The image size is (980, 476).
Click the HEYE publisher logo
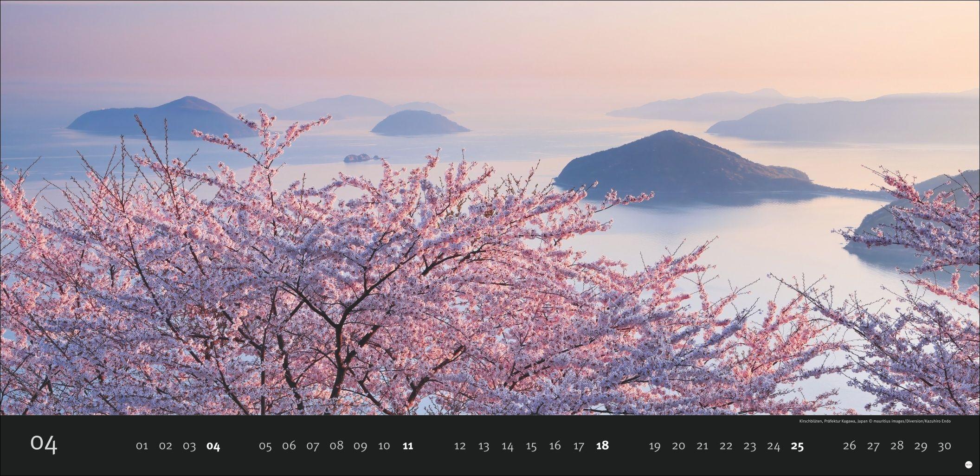(x=969, y=464)
